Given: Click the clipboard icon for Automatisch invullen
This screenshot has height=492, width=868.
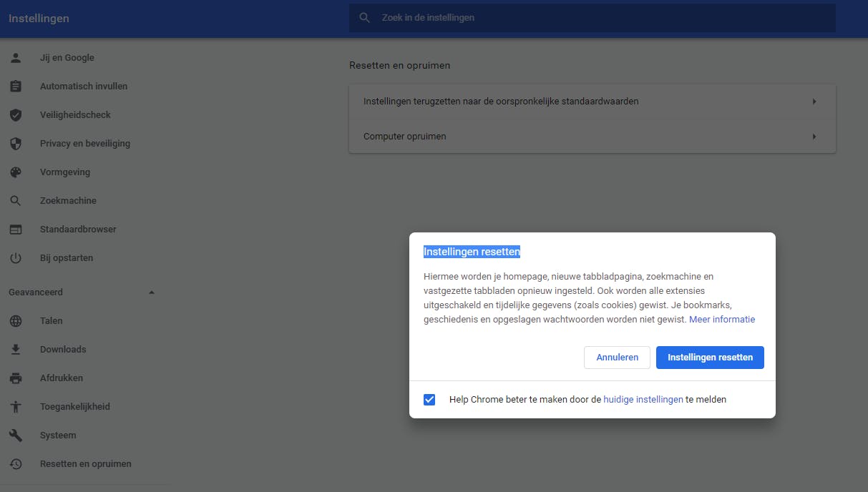Looking at the screenshot, I should coord(16,87).
